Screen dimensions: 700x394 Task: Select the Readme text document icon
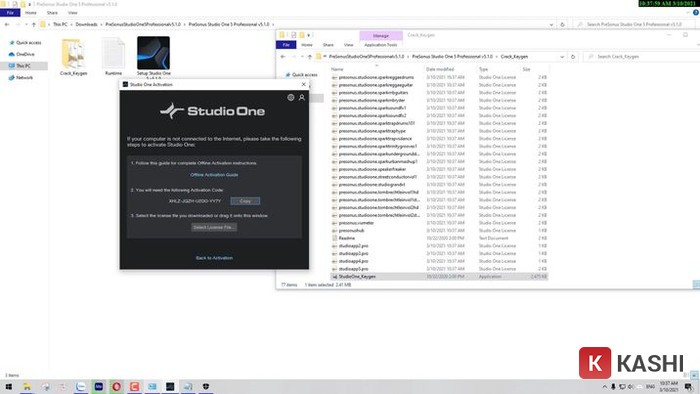point(334,238)
